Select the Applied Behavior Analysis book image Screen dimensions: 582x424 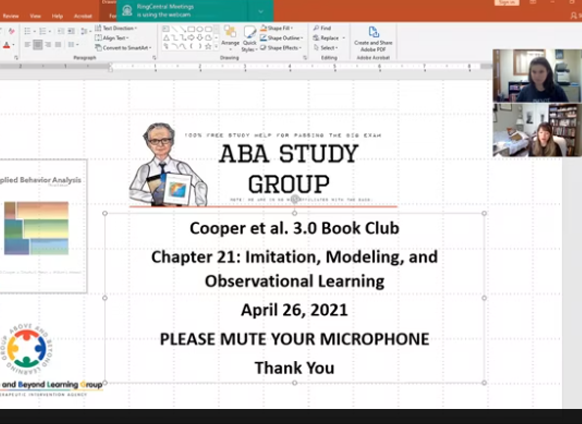[x=43, y=226]
